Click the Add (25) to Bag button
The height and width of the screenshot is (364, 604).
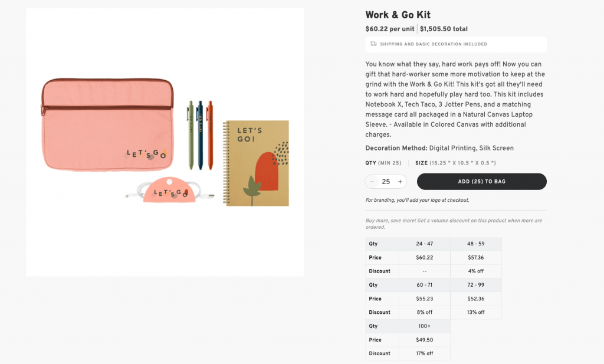481,181
